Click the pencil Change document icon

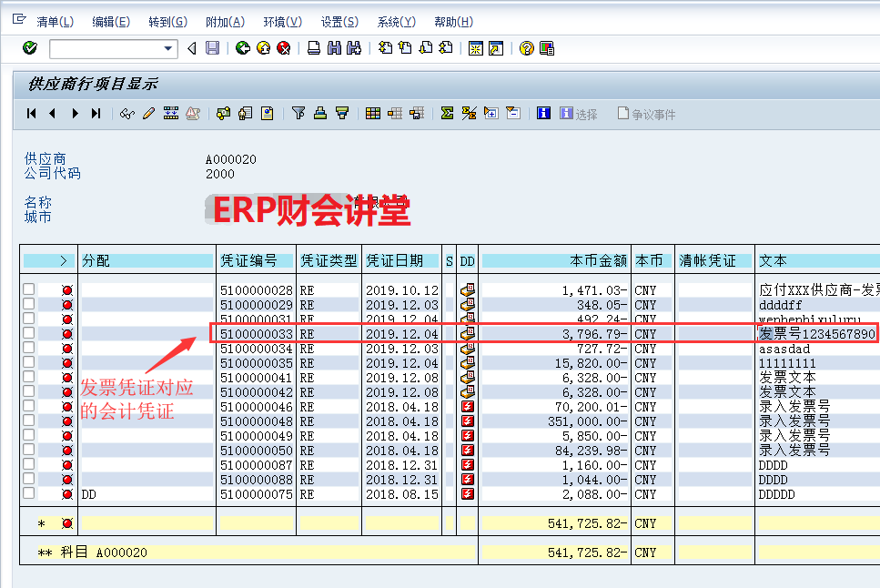tap(148, 114)
